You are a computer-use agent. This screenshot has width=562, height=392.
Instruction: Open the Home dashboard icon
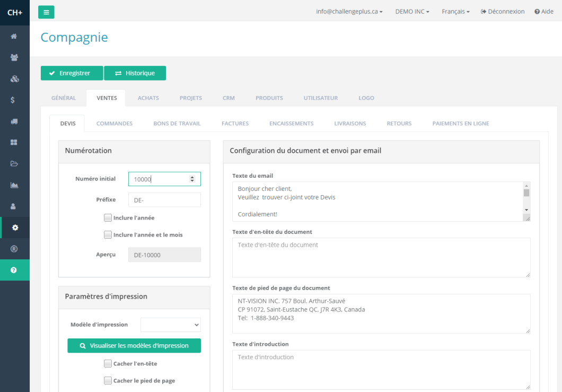(x=14, y=36)
